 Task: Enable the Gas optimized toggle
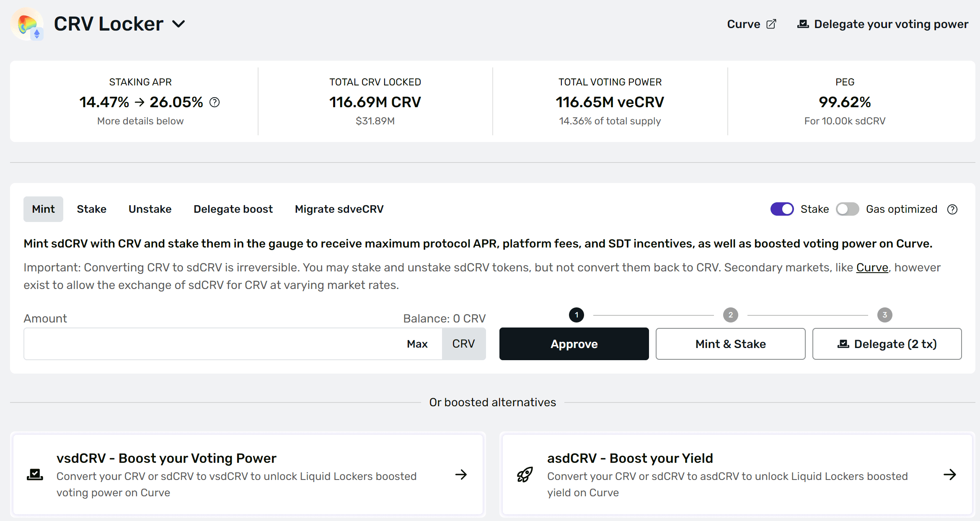pyautogui.click(x=847, y=209)
